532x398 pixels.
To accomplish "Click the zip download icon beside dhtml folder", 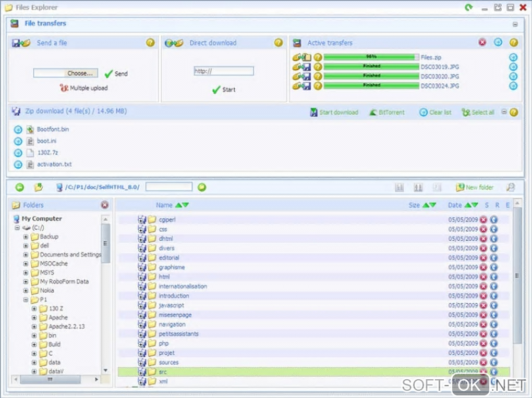I will [142, 239].
